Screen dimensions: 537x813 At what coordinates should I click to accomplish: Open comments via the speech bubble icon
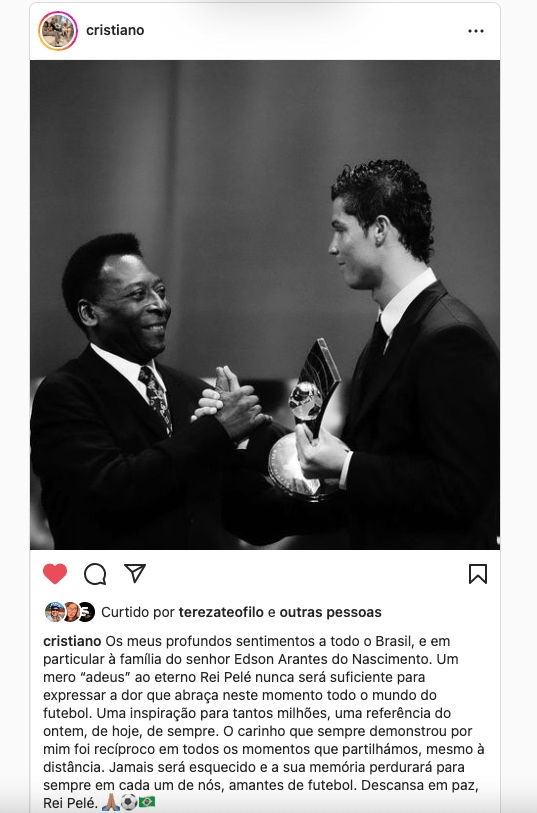95,574
